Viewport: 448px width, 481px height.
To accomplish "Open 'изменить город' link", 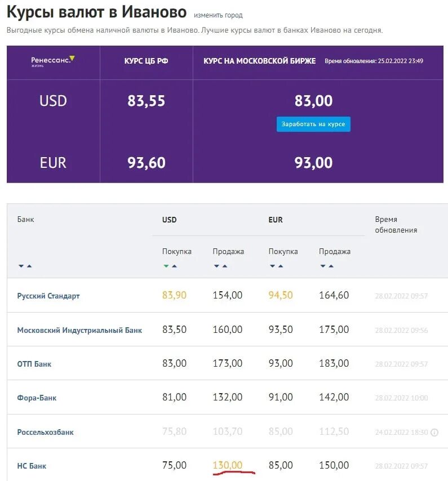I will tap(218, 15).
